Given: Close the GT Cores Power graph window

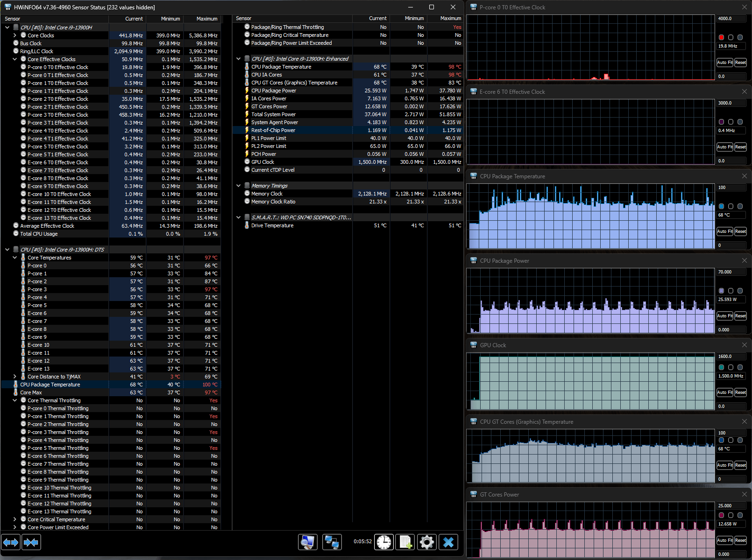Looking at the screenshot, I should [744, 494].
